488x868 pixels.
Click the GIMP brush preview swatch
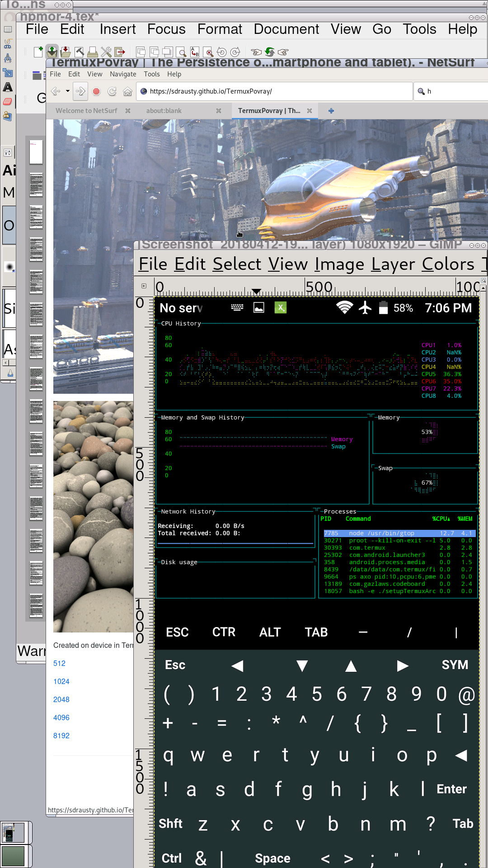[9, 267]
